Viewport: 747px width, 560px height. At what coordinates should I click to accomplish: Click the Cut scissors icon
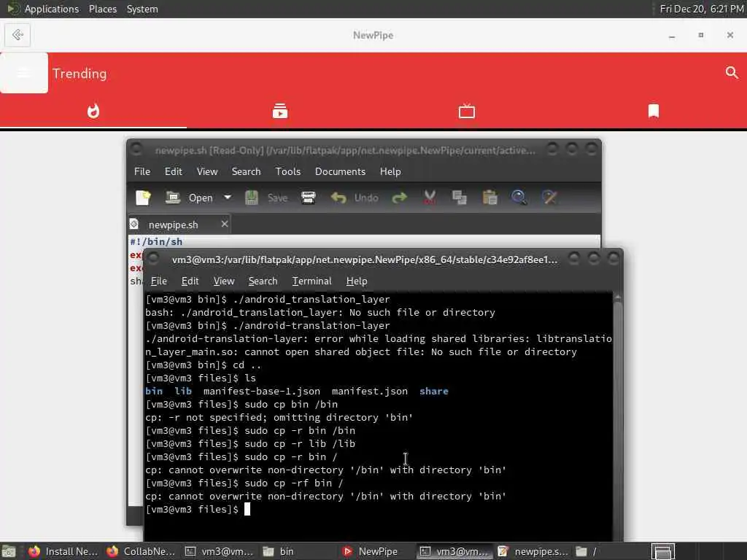click(x=430, y=198)
